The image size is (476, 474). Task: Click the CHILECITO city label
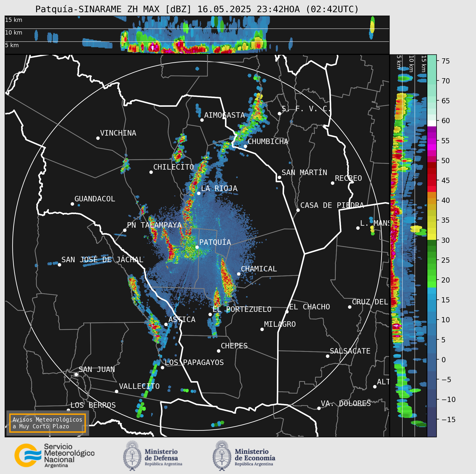(173, 167)
